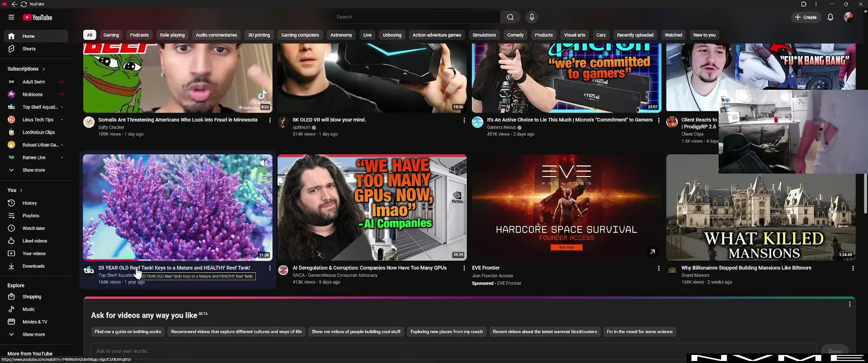This screenshot has height=363, width=868.
Task: Open Music under Explore
Action: [x=36, y=310]
